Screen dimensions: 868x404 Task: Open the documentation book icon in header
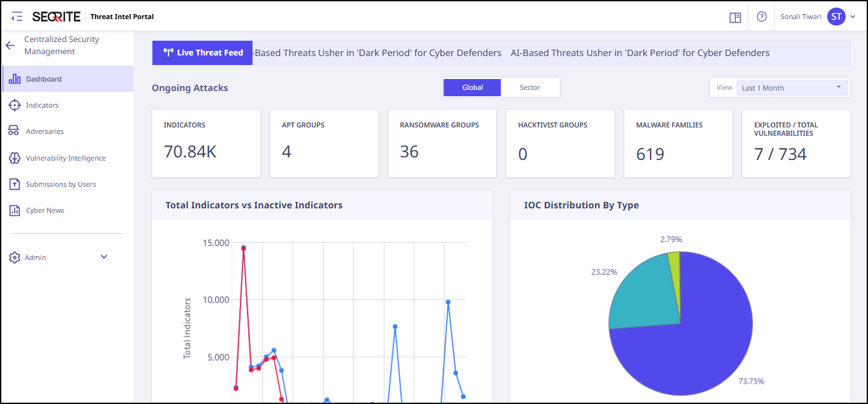735,17
